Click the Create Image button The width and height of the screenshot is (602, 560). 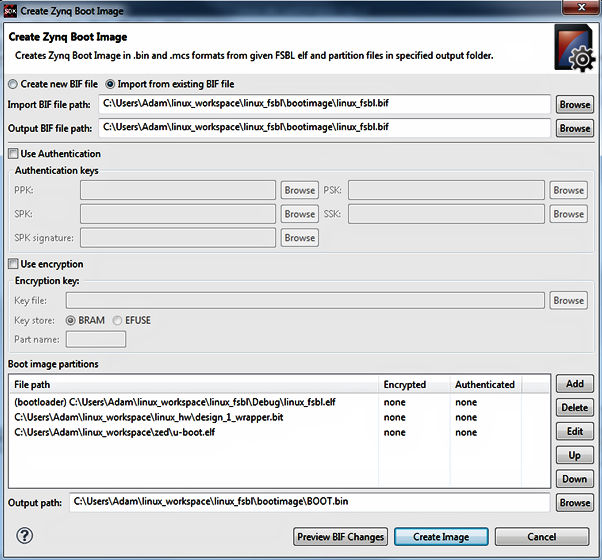(x=441, y=537)
